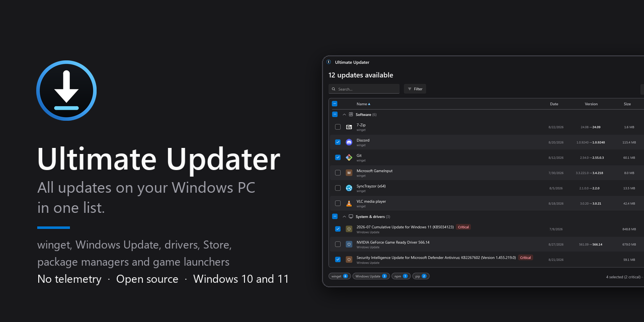Image resolution: width=644 pixels, height=322 pixels.
Task: Click the SyncTrayzor app icon
Action: (349, 188)
